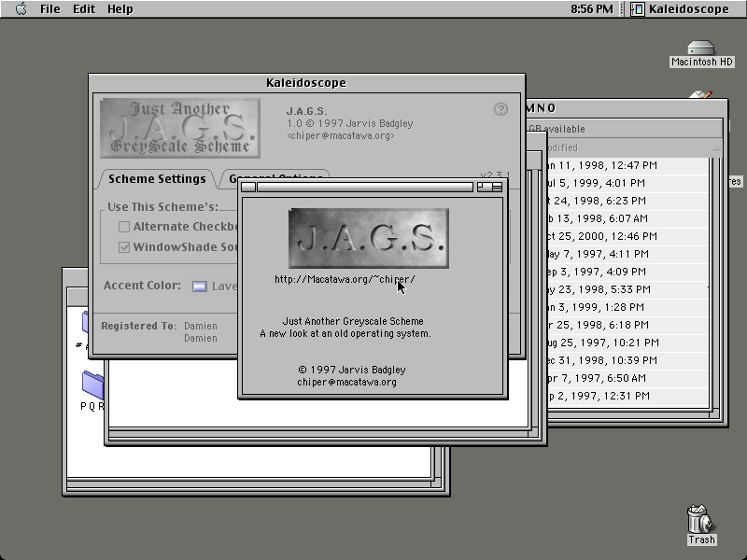The image size is (747, 560).
Task: Click the 'Accent Color:' label
Action: [x=143, y=286]
